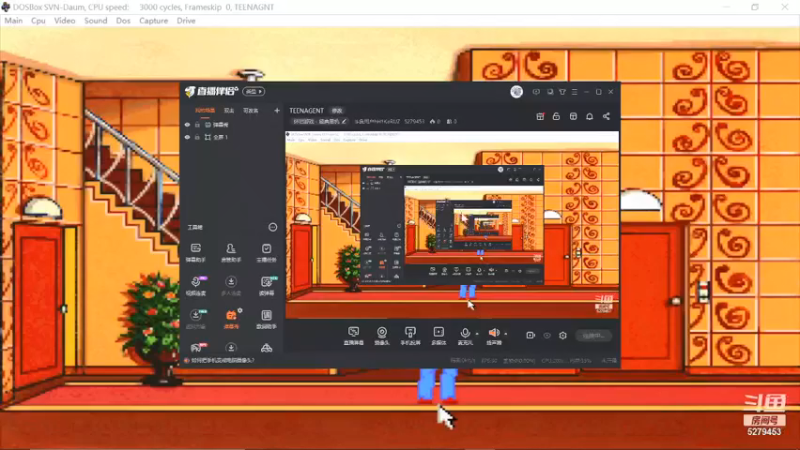The height and width of the screenshot is (450, 800).
Task: Open the voice tool with purple badge
Action: pyautogui.click(x=196, y=286)
